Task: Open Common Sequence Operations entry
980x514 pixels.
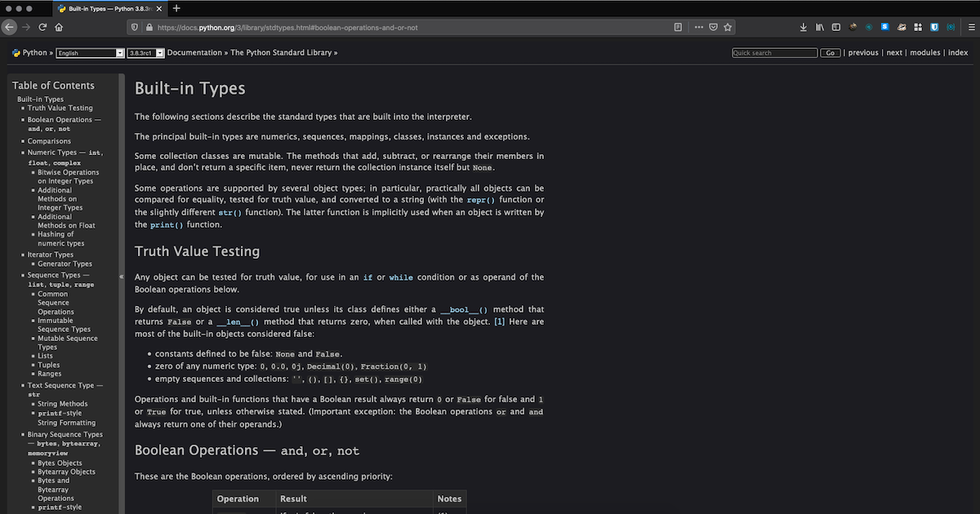Action: pyautogui.click(x=56, y=303)
